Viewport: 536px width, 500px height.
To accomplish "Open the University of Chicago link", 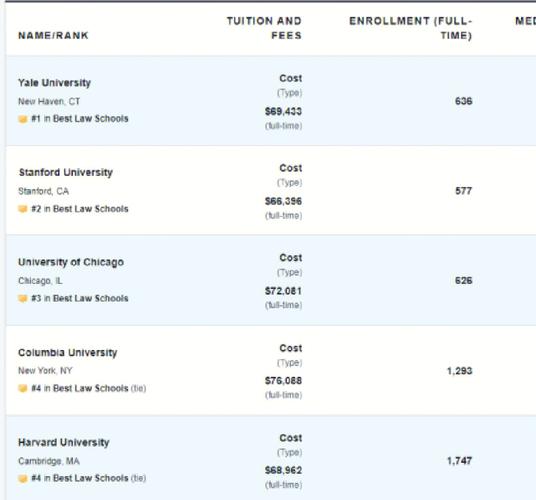I will click(71, 262).
